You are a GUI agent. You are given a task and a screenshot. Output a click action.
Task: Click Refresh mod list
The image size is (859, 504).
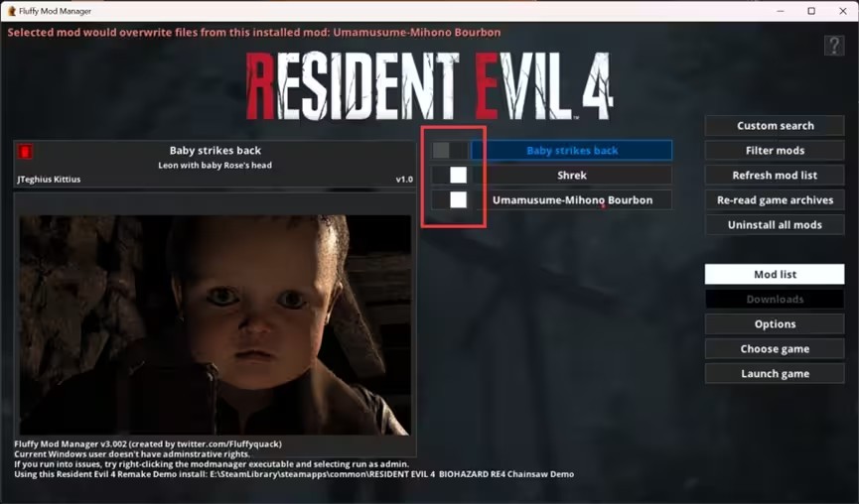click(775, 176)
